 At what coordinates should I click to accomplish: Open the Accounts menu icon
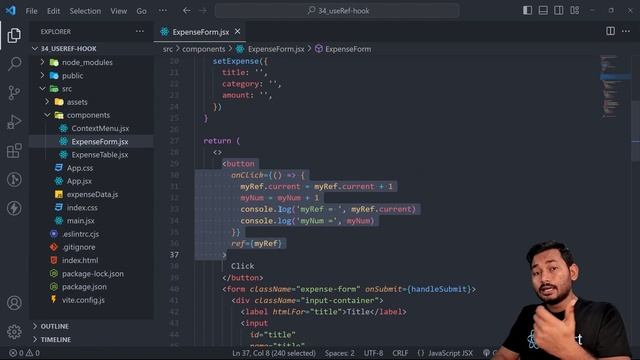pyautogui.click(x=14, y=303)
